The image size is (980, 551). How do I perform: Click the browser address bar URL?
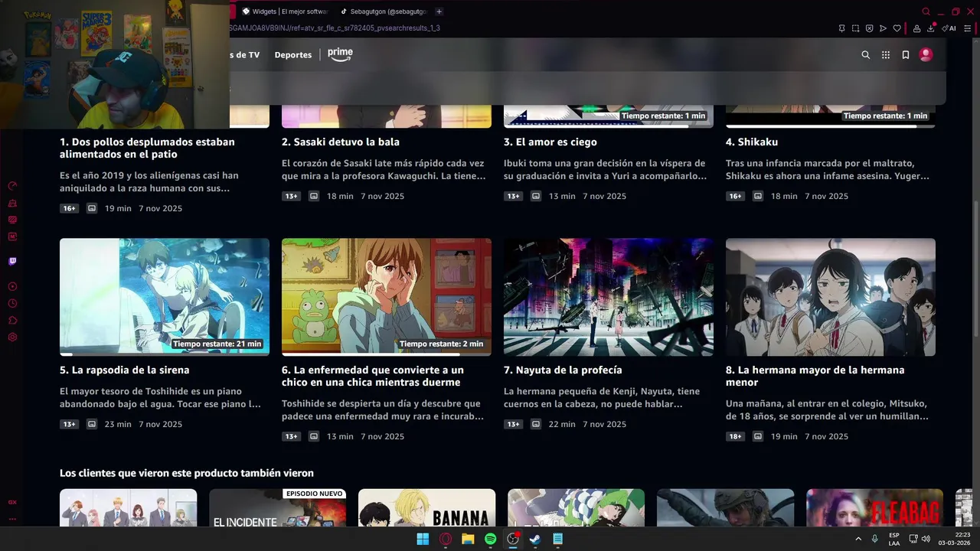[335, 28]
